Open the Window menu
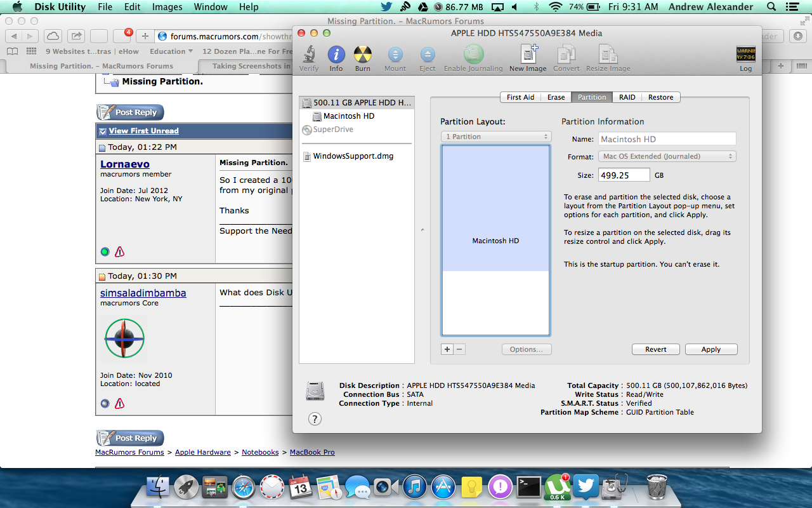This screenshot has width=812, height=508. coord(211,7)
